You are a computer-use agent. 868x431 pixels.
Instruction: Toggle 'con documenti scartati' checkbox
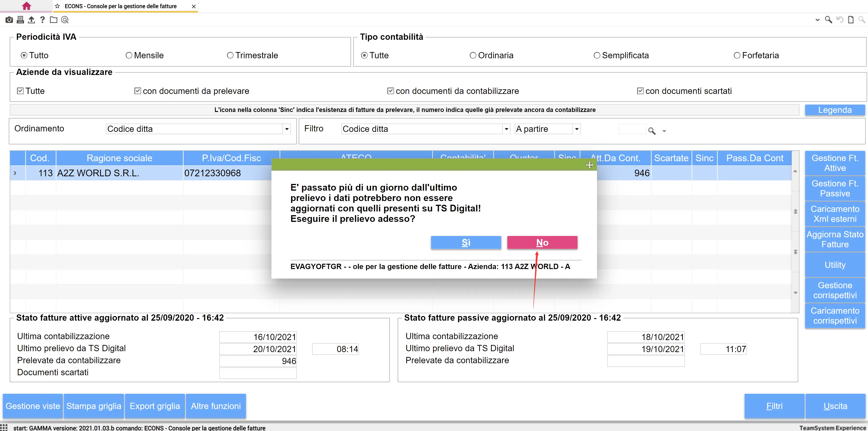pos(640,91)
